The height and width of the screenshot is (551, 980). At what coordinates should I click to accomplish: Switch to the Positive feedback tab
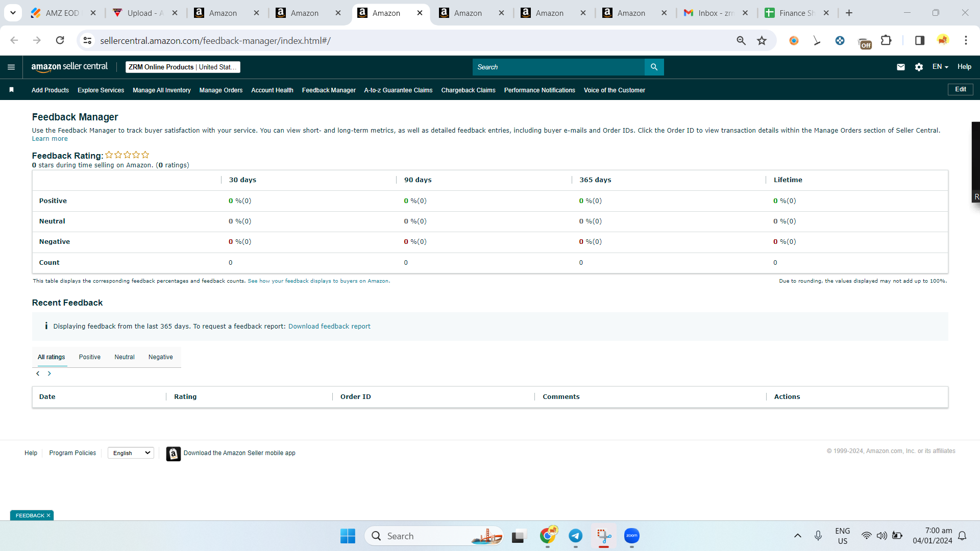tap(90, 357)
